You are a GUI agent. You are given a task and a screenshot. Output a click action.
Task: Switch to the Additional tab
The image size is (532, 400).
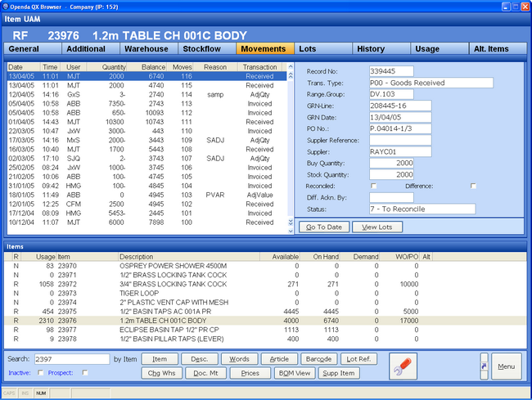[x=91, y=49]
